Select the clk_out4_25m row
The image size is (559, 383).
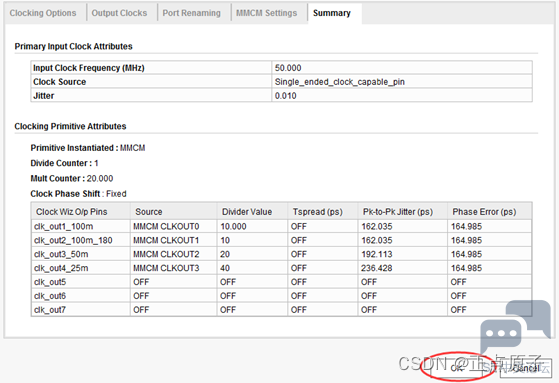click(x=281, y=268)
